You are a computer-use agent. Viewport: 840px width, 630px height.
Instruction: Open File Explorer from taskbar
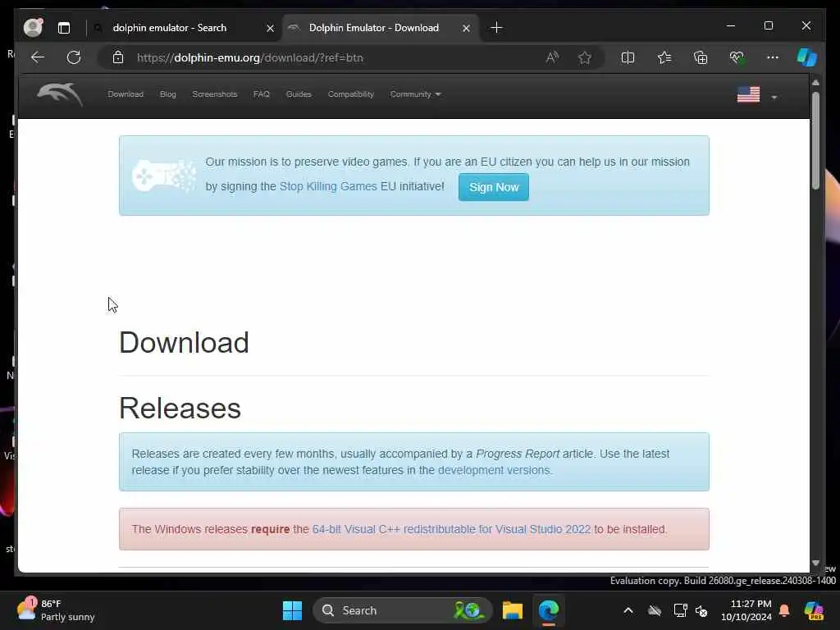click(x=512, y=610)
